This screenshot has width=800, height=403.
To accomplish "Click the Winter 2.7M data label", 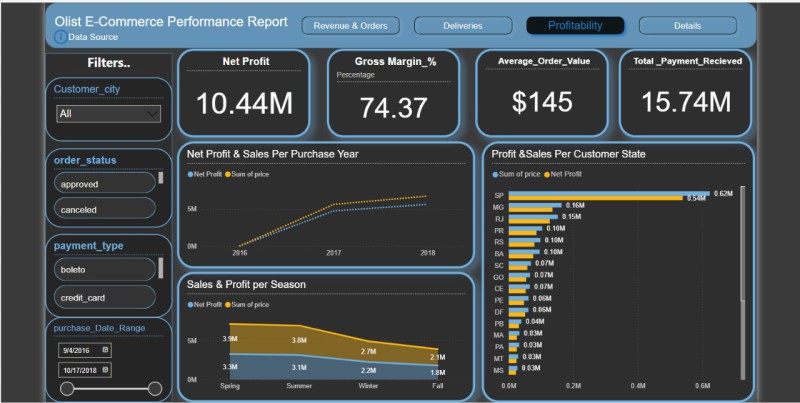I will pos(368,351).
